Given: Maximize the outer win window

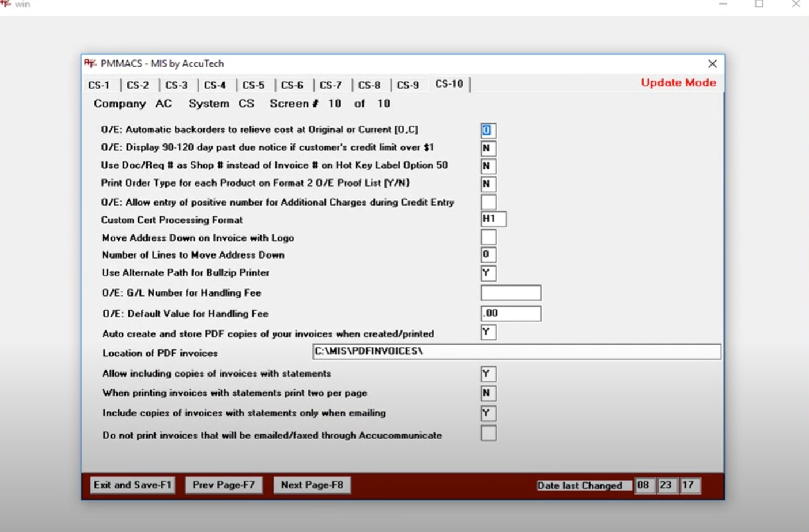Looking at the screenshot, I should pos(759,4).
